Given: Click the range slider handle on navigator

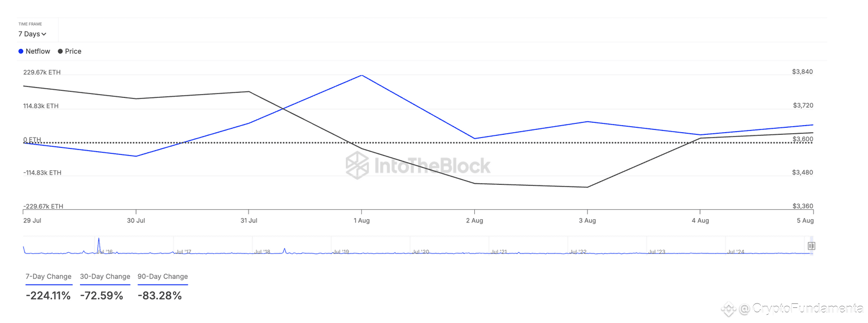Looking at the screenshot, I should 811,246.
